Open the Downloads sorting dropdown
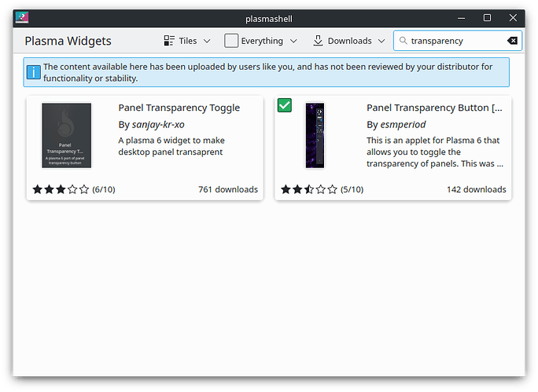The image size is (538, 392). point(381,41)
